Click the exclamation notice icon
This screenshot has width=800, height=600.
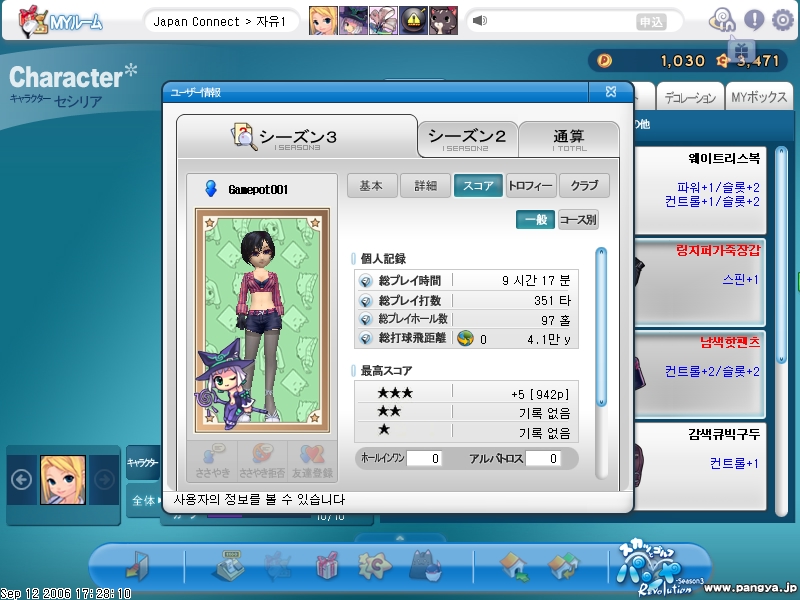[753, 20]
